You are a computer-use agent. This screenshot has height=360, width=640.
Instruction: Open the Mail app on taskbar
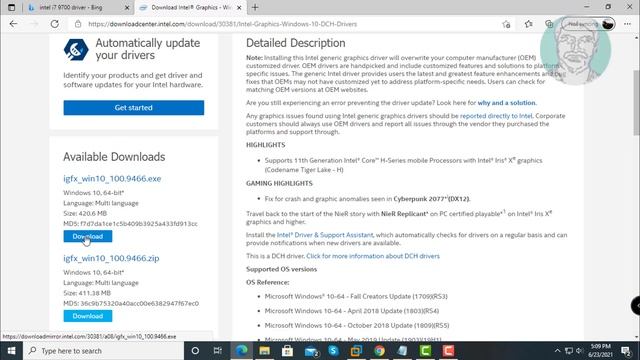[x=311, y=351]
